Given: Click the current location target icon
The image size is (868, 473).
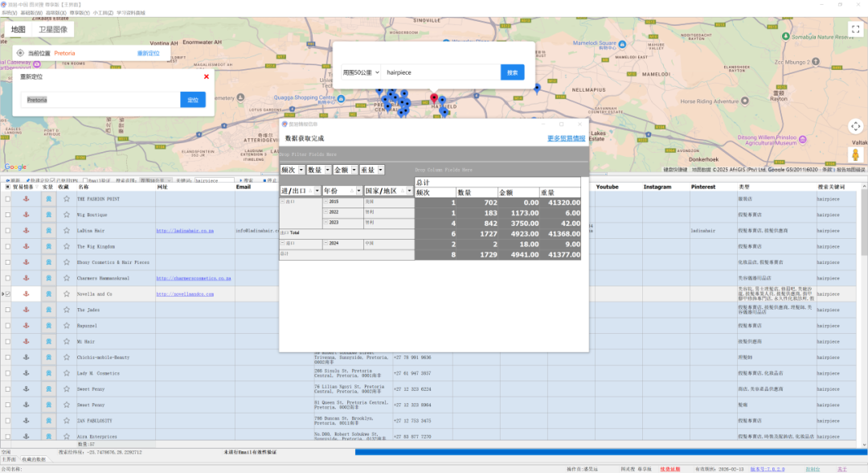Looking at the screenshot, I should [20, 53].
